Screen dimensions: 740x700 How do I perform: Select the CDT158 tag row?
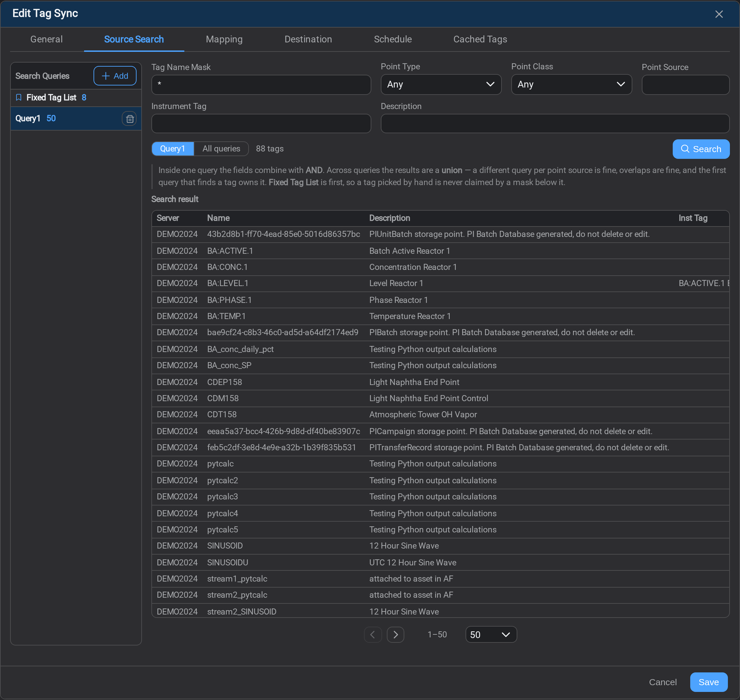coord(441,415)
